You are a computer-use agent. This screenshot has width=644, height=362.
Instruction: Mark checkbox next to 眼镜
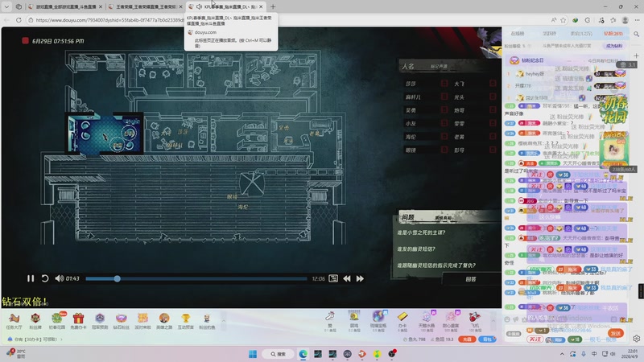tap(444, 150)
